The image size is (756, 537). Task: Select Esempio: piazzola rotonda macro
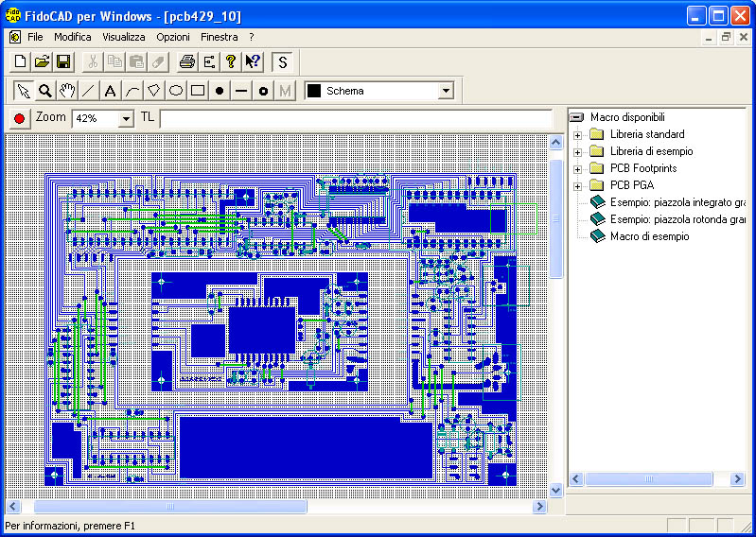(677, 219)
